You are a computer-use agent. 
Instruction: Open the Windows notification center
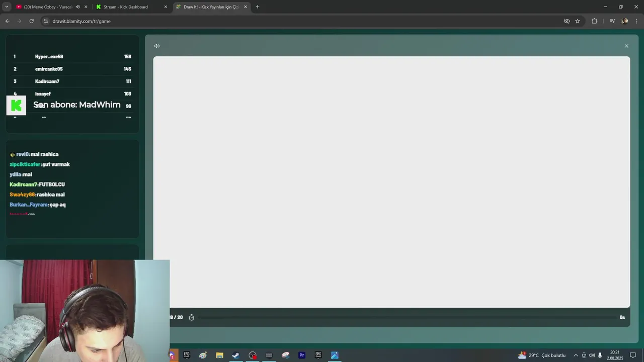tap(633, 355)
